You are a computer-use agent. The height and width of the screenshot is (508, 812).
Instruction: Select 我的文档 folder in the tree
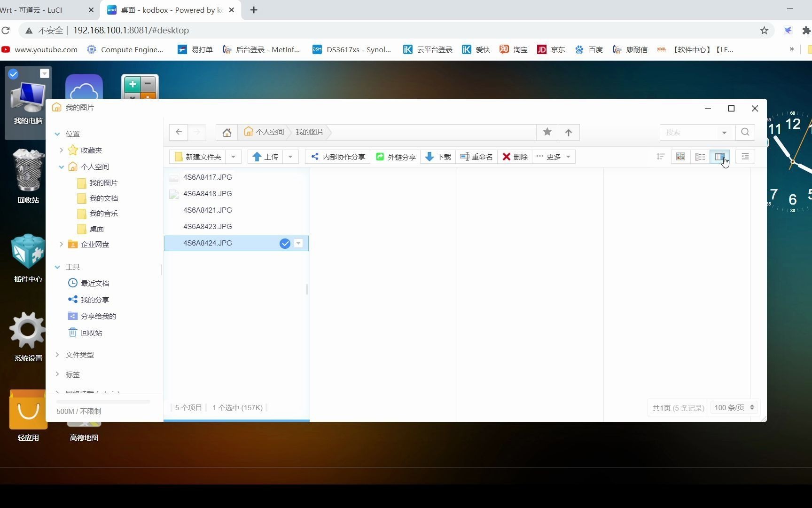click(98, 198)
